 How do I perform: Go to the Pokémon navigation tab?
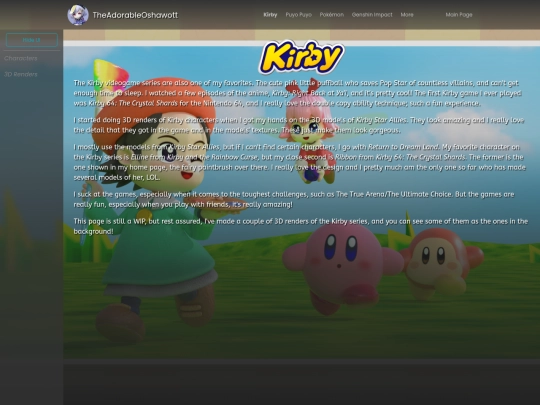point(331,15)
